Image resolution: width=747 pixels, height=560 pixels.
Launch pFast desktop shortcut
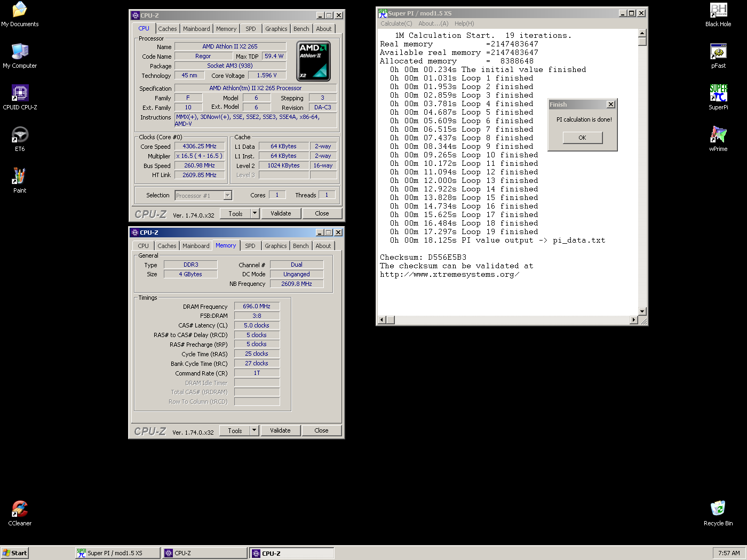point(718,56)
